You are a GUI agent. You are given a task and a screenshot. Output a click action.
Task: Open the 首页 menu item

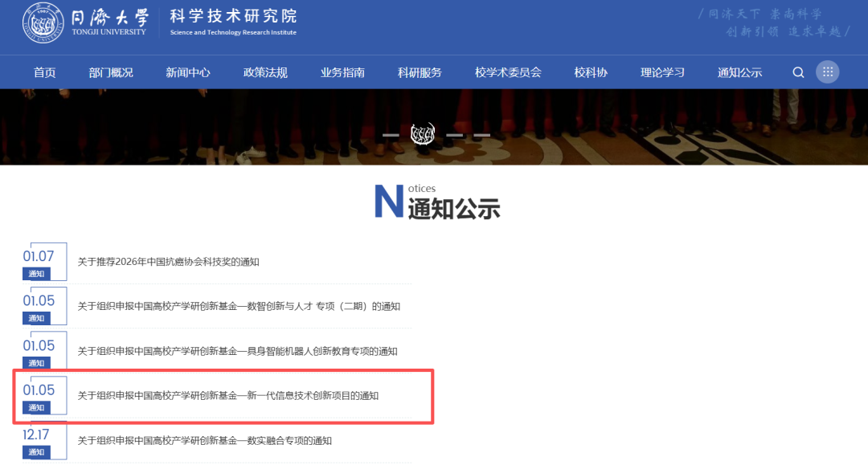click(44, 71)
